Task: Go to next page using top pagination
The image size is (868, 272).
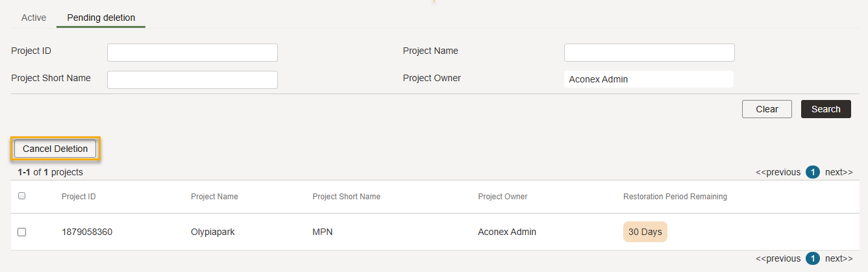Action: pyautogui.click(x=839, y=172)
